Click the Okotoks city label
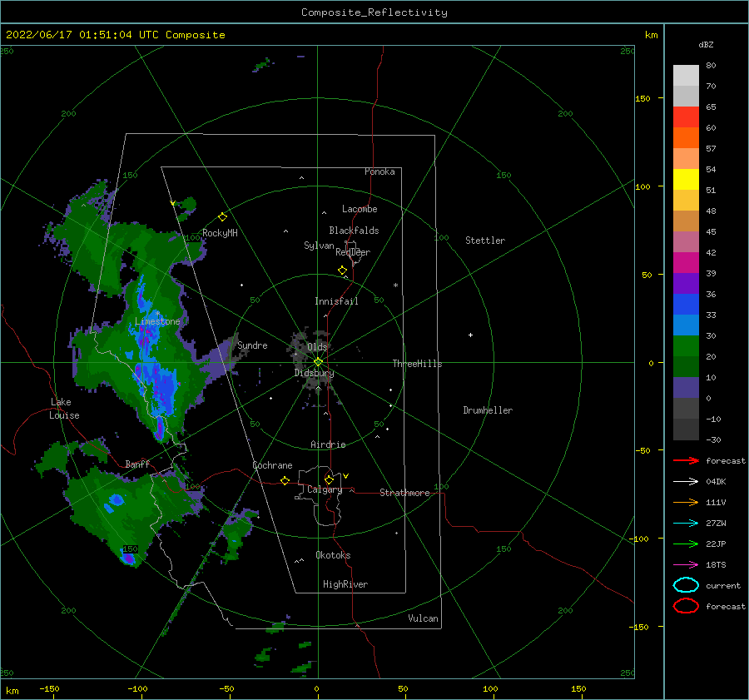 [333, 555]
